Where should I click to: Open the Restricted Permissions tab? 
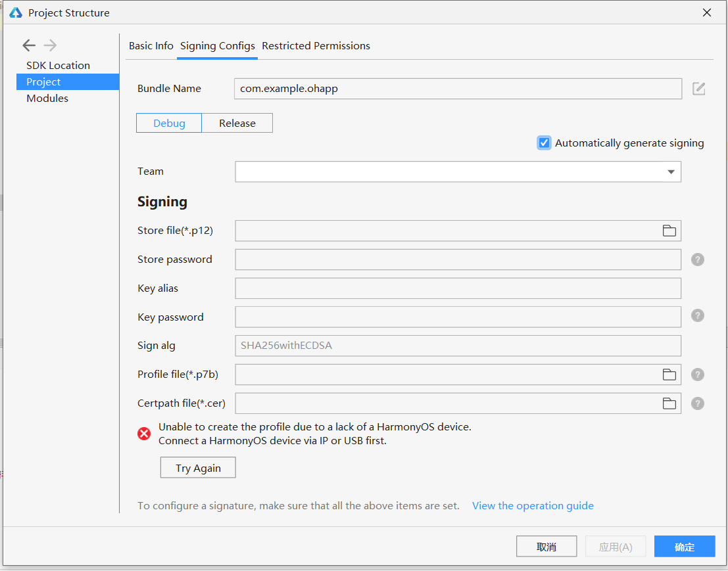pyautogui.click(x=316, y=46)
